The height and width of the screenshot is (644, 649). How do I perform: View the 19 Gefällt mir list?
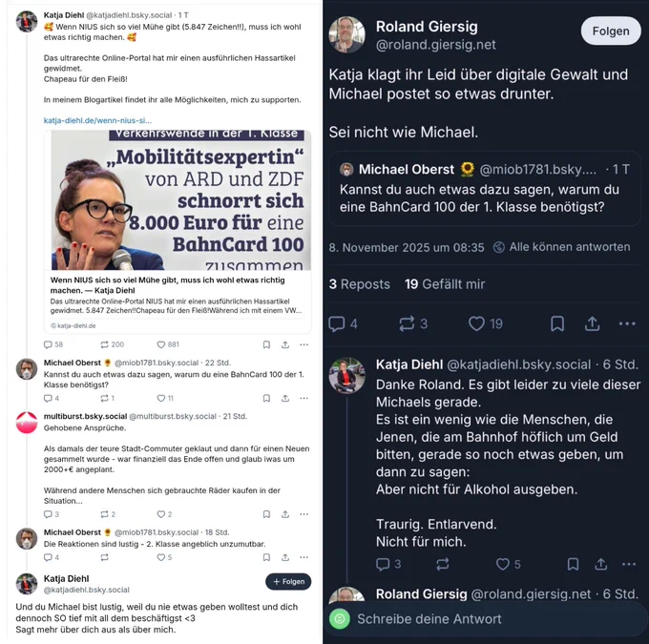coord(445,284)
